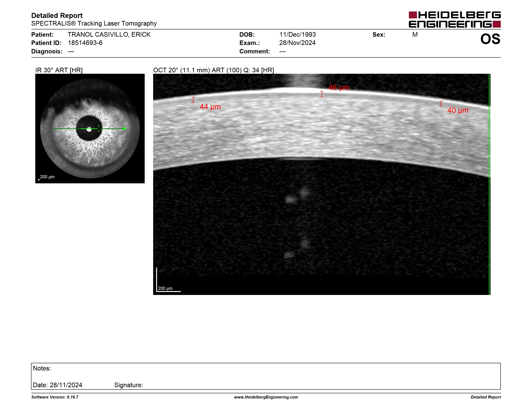Viewport: 532px width, 411px height.
Task: Click the IR 30° ART [HR] caption
Action: [x=59, y=70]
